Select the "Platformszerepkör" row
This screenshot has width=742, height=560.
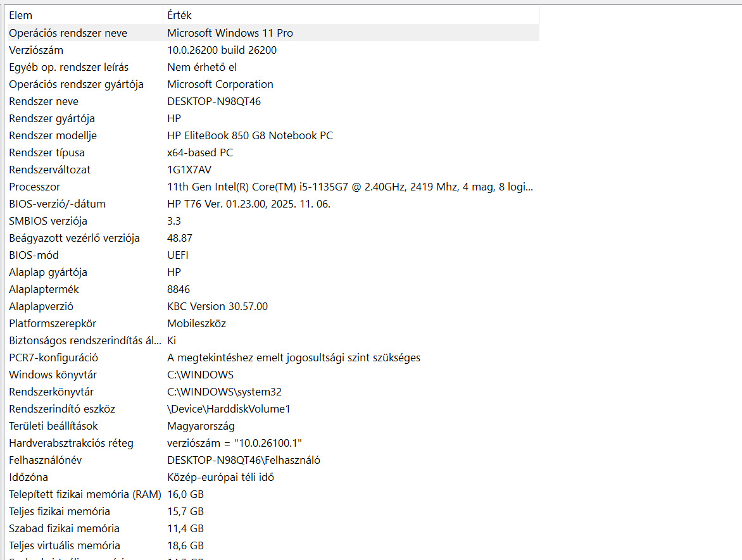(x=53, y=323)
